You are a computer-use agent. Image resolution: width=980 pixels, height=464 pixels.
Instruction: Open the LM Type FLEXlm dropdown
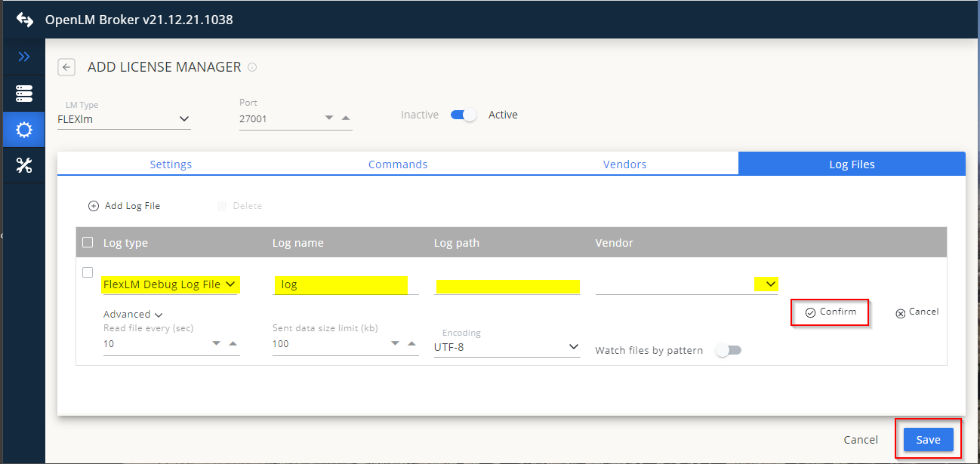[x=183, y=118]
